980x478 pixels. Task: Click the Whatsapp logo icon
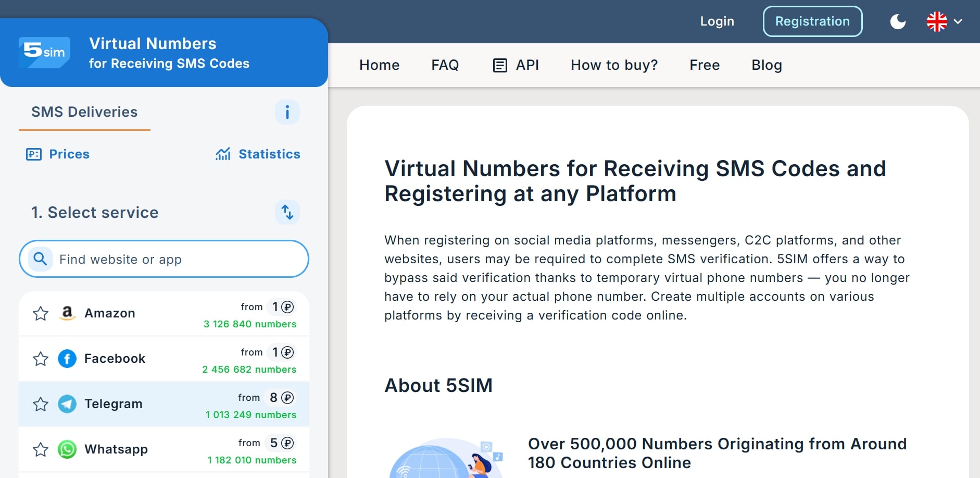pyautogui.click(x=67, y=449)
